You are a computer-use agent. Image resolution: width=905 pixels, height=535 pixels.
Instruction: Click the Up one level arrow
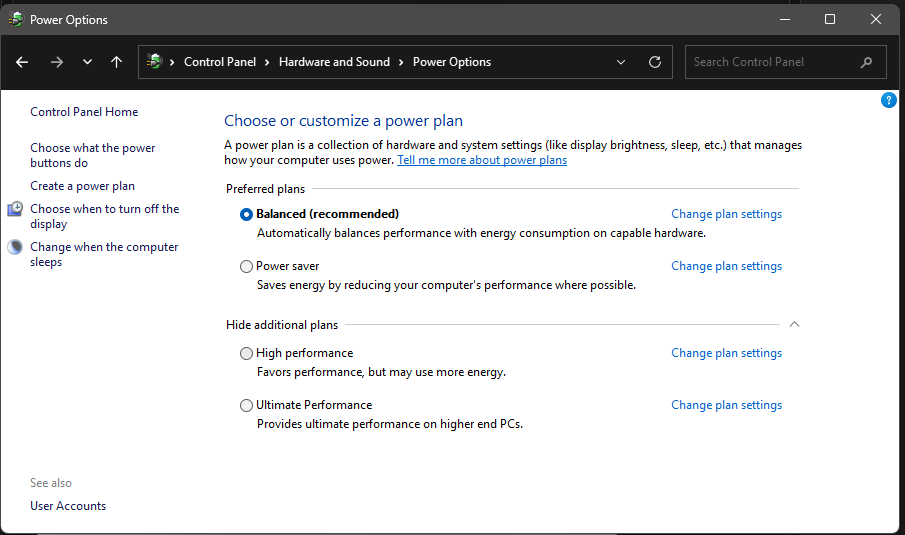[x=116, y=62]
